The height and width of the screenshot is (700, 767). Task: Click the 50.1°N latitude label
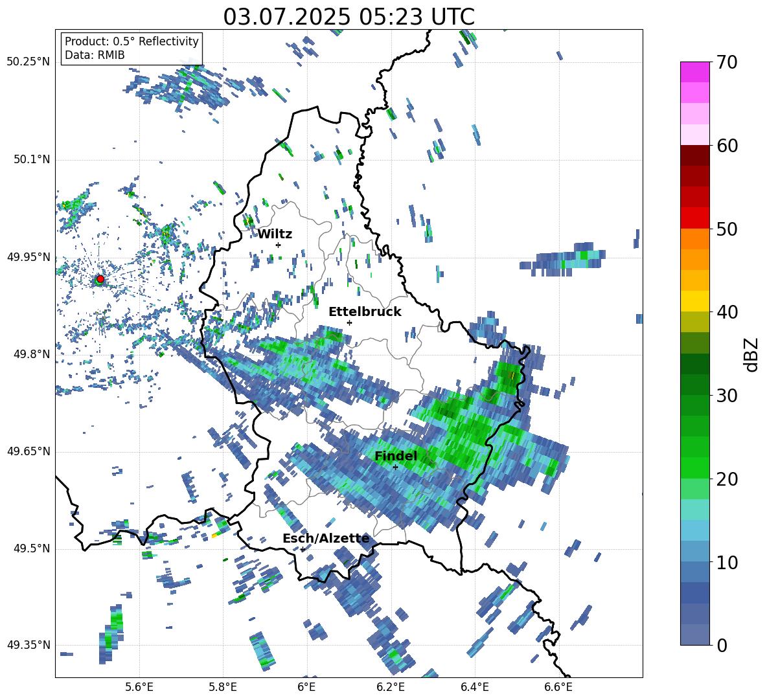pos(31,159)
